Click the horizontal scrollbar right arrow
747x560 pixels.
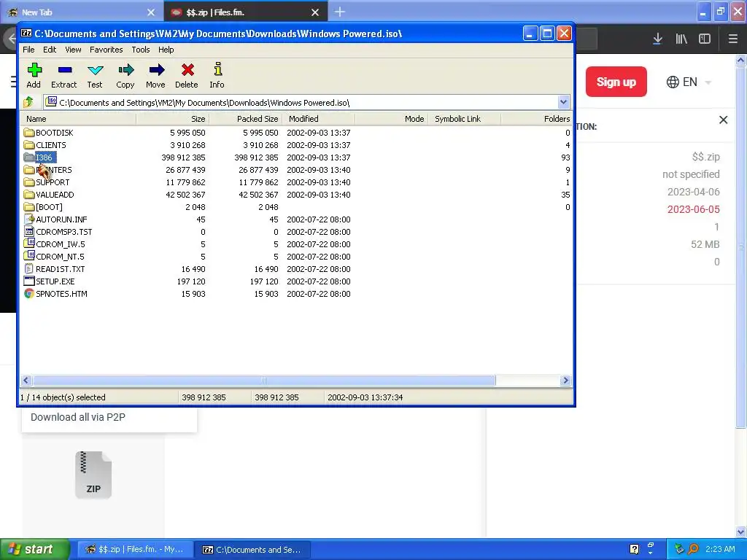click(565, 380)
